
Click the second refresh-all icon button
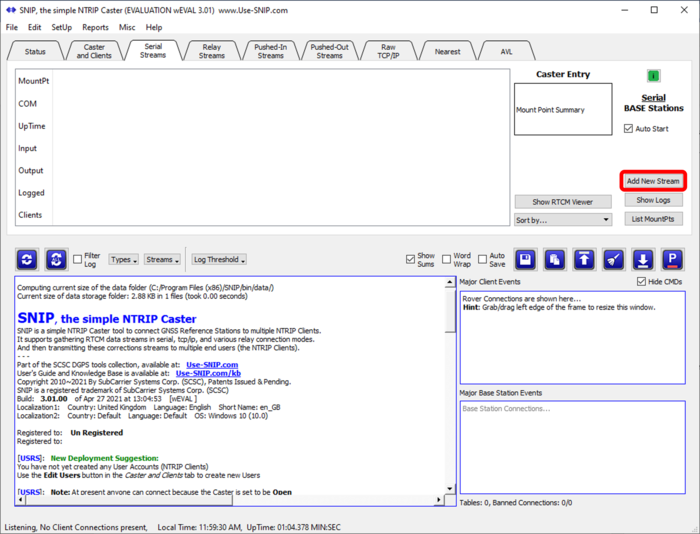(x=56, y=259)
